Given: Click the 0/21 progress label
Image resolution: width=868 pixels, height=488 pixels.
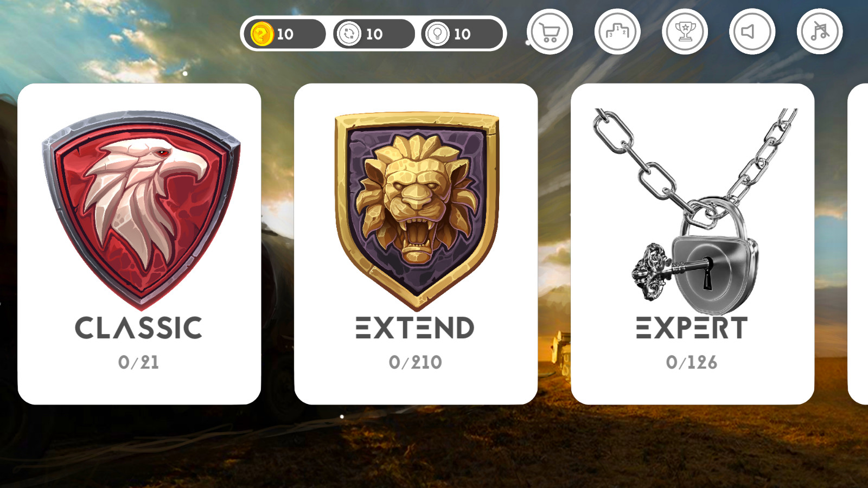Looking at the screenshot, I should click(139, 362).
